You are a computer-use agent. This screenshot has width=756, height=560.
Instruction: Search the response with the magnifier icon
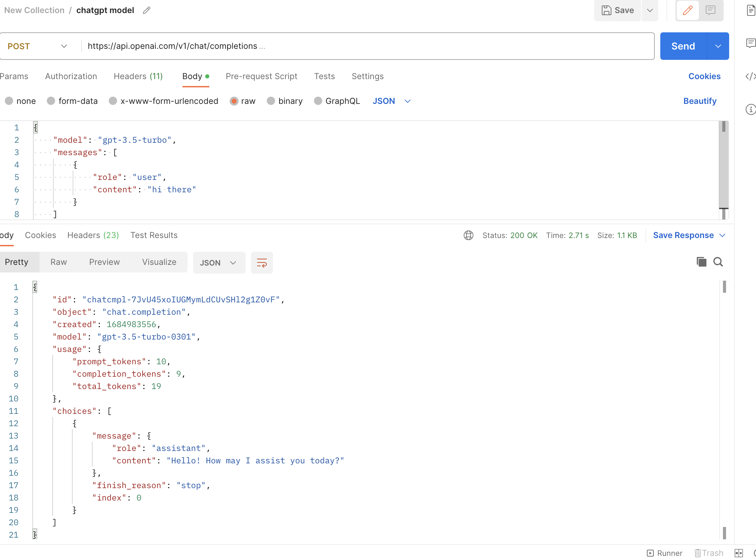pyautogui.click(x=718, y=262)
